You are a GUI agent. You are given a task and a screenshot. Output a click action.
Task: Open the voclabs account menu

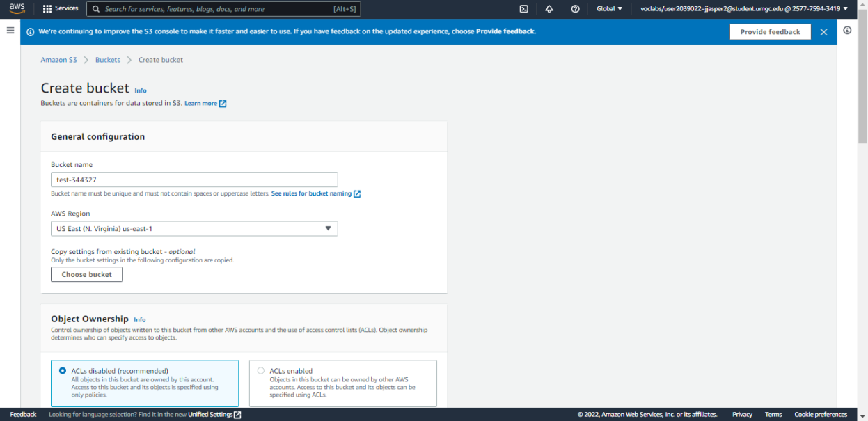pos(743,9)
